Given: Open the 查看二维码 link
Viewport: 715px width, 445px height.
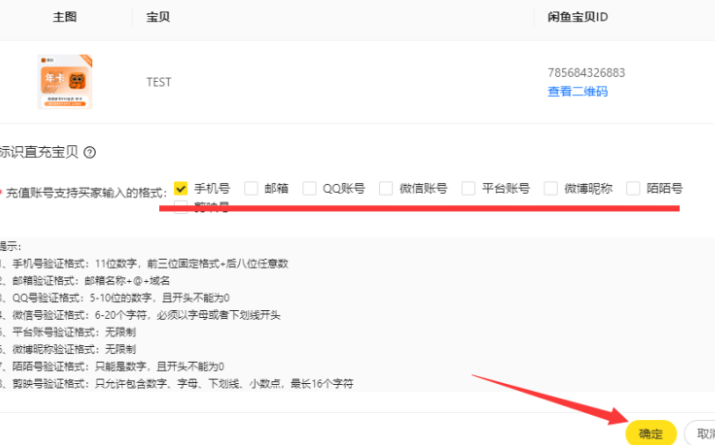Looking at the screenshot, I should (x=577, y=92).
